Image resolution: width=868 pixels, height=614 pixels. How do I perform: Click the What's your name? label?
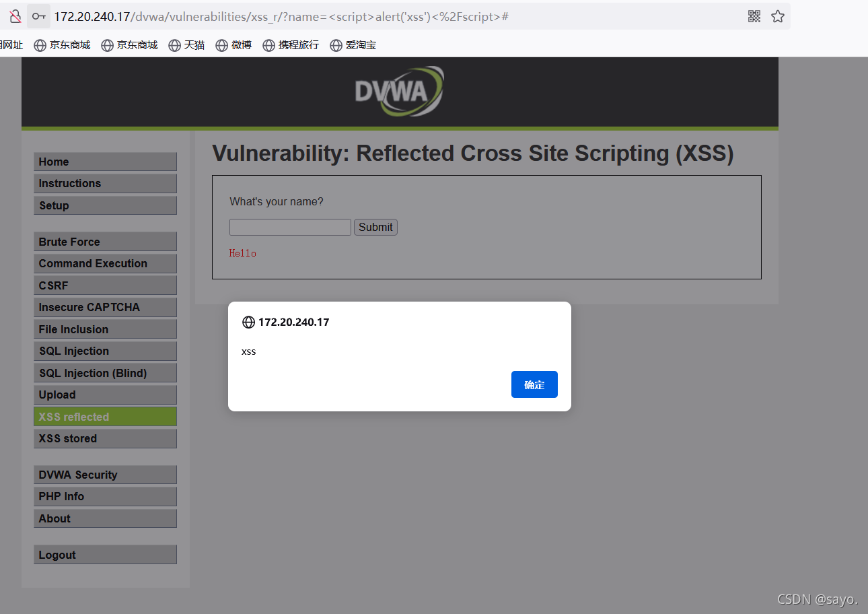click(x=277, y=201)
